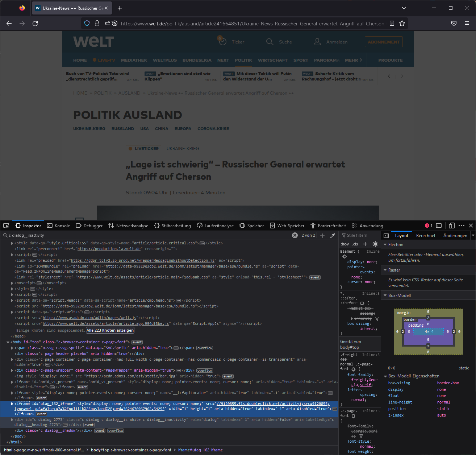Open the Konsole panel
Screen dimensions: 476x455
58,225
